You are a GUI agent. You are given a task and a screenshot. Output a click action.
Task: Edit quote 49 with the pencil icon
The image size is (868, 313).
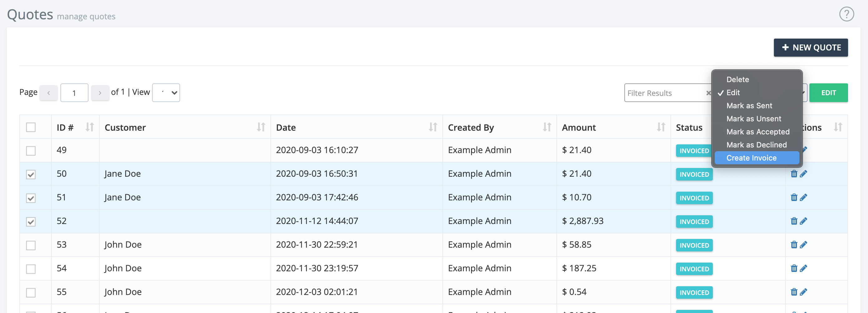click(x=805, y=150)
